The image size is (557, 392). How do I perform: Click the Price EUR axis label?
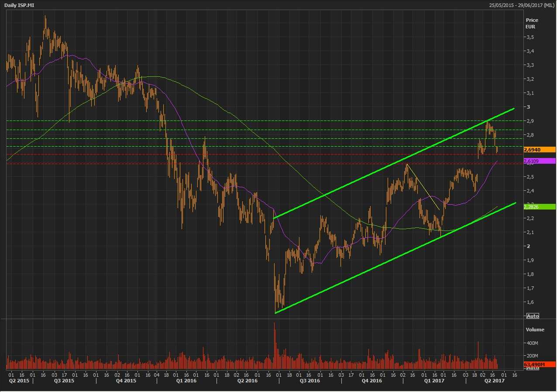[x=532, y=23]
